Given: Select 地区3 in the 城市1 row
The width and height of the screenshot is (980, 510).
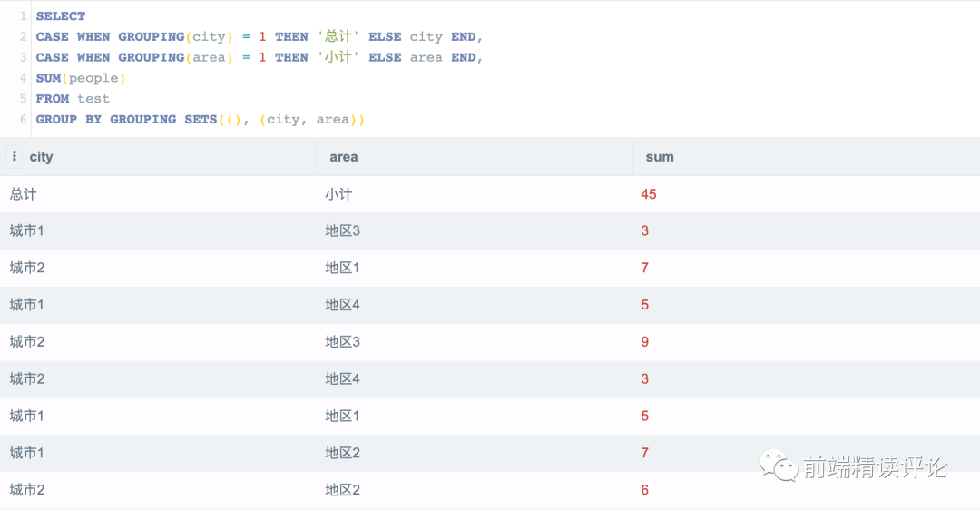Looking at the screenshot, I should tap(342, 230).
